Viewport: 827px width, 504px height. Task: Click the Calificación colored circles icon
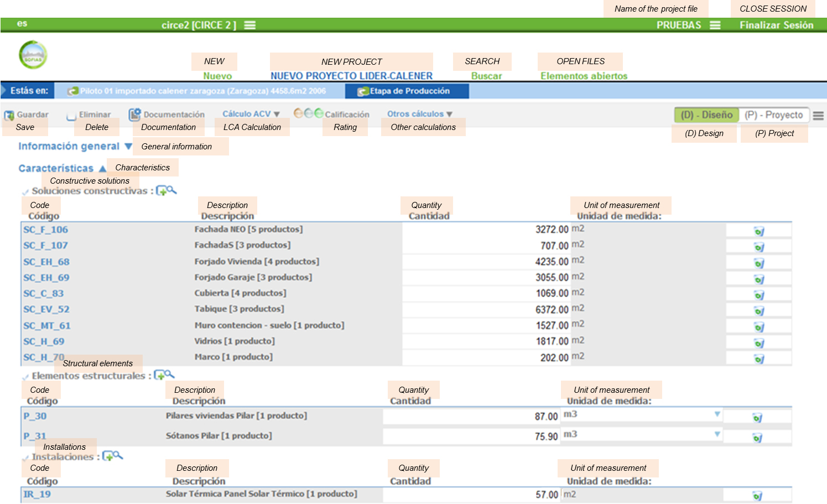tap(308, 113)
